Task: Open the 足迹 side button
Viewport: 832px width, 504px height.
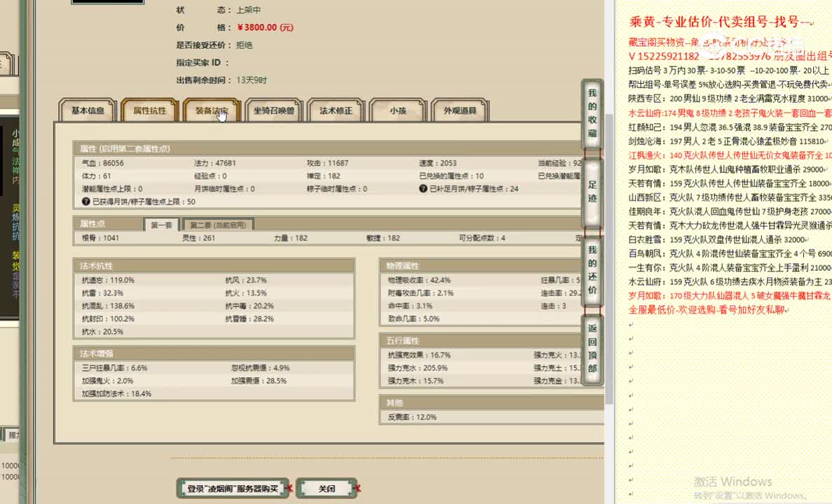Action: click(592, 192)
